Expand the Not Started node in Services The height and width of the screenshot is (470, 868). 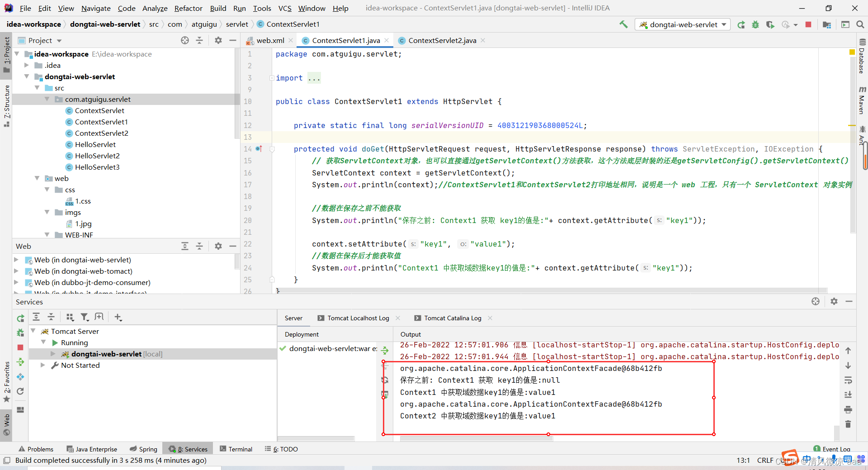tap(43, 365)
